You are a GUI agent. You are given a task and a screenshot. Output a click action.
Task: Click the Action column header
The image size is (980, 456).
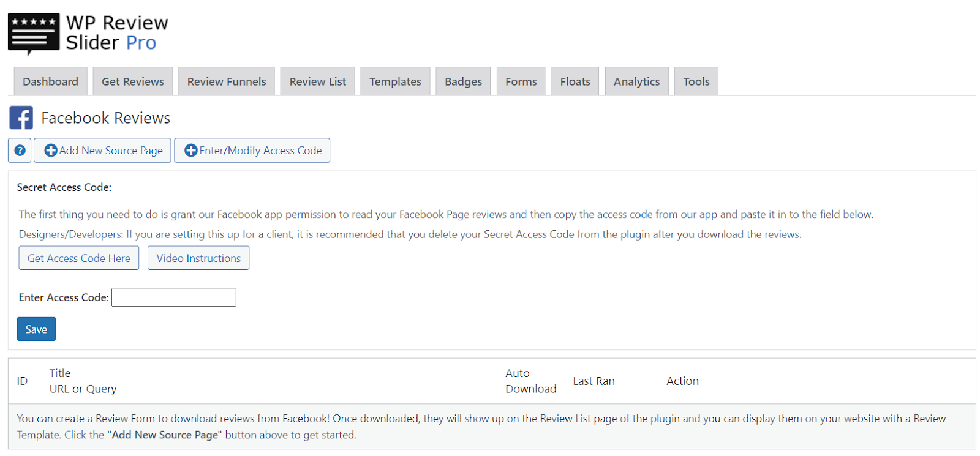click(x=682, y=381)
